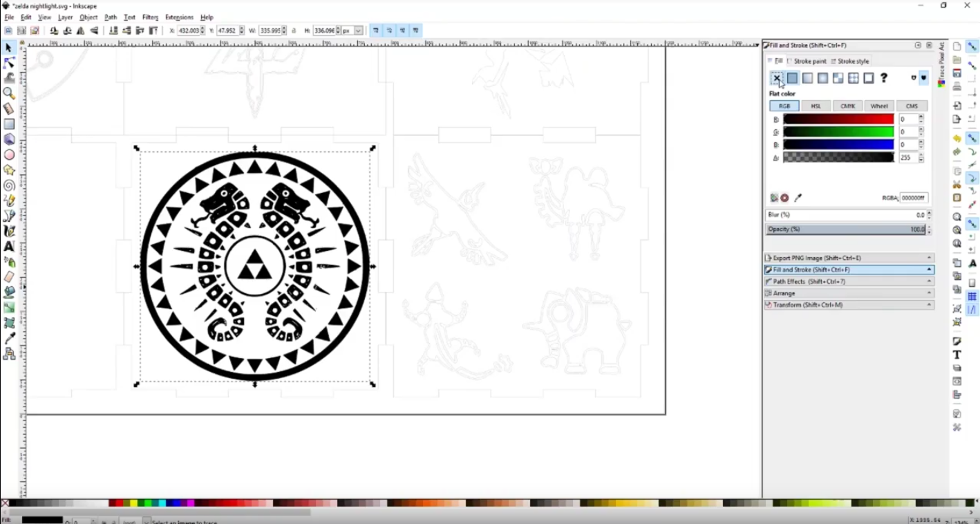Increment the Blur percentage spinner

click(x=929, y=213)
